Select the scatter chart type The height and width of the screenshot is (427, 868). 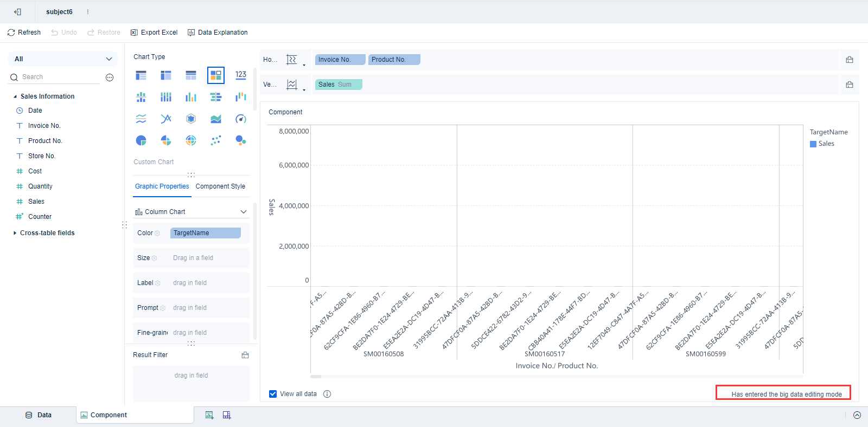pyautogui.click(x=216, y=140)
